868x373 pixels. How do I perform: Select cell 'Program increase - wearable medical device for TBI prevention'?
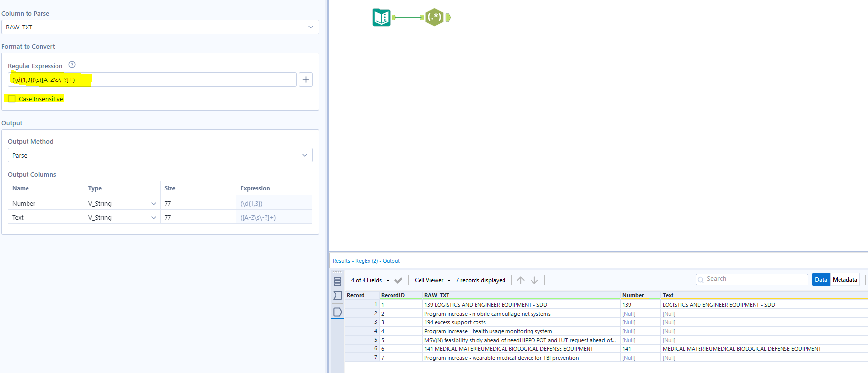coord(521,358)
